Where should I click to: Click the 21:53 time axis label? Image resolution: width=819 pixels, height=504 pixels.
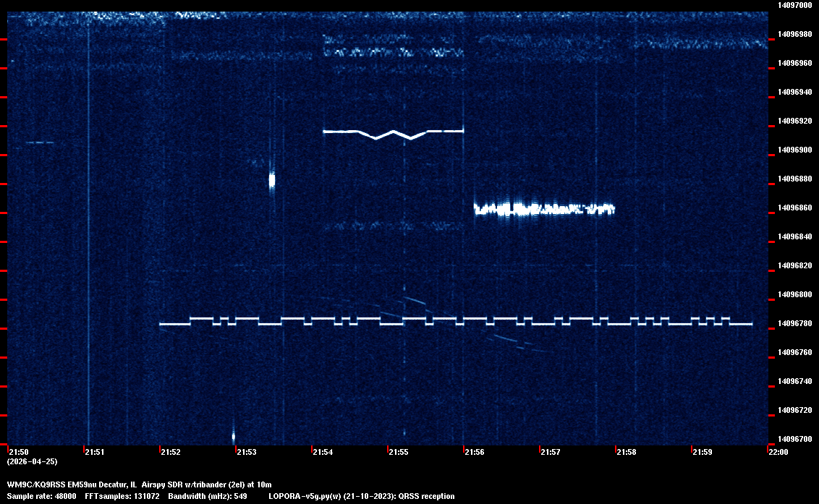pyautogui.click(x=247, y=452)
